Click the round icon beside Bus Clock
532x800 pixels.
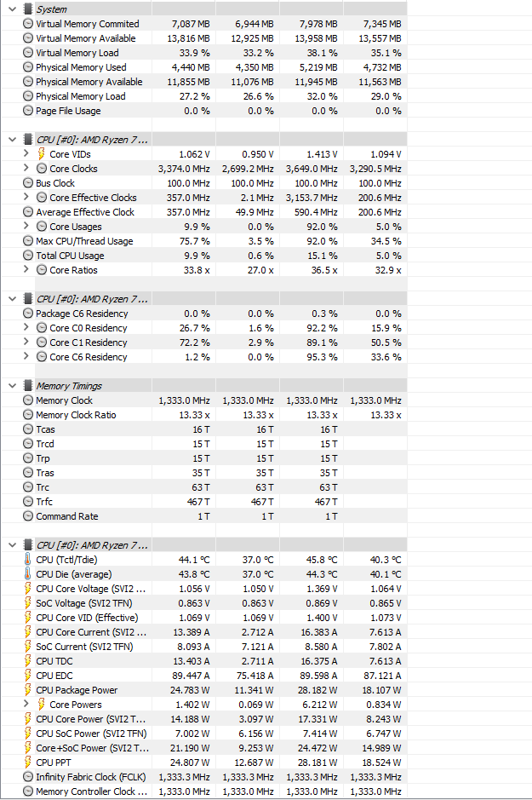[28, 183]
